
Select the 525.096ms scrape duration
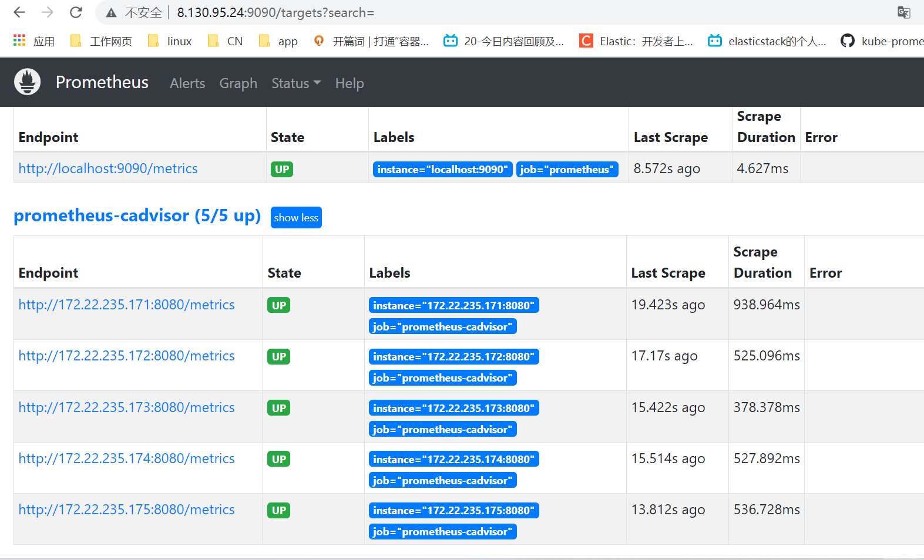click(767, 356)
